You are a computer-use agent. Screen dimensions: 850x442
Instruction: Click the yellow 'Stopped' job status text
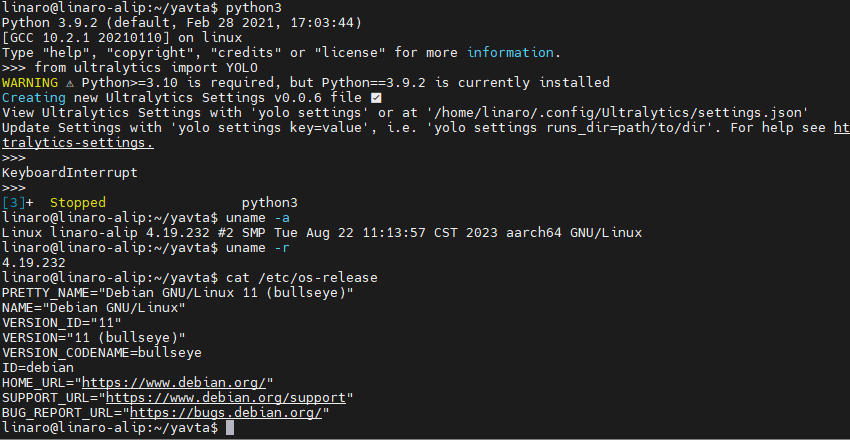click(x=78, y=203)
